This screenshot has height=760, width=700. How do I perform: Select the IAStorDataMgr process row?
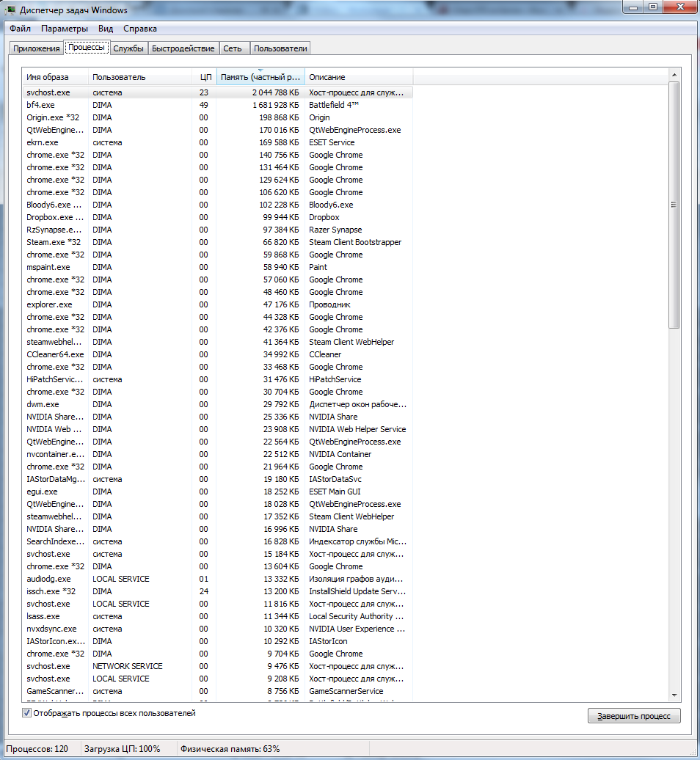217,479
